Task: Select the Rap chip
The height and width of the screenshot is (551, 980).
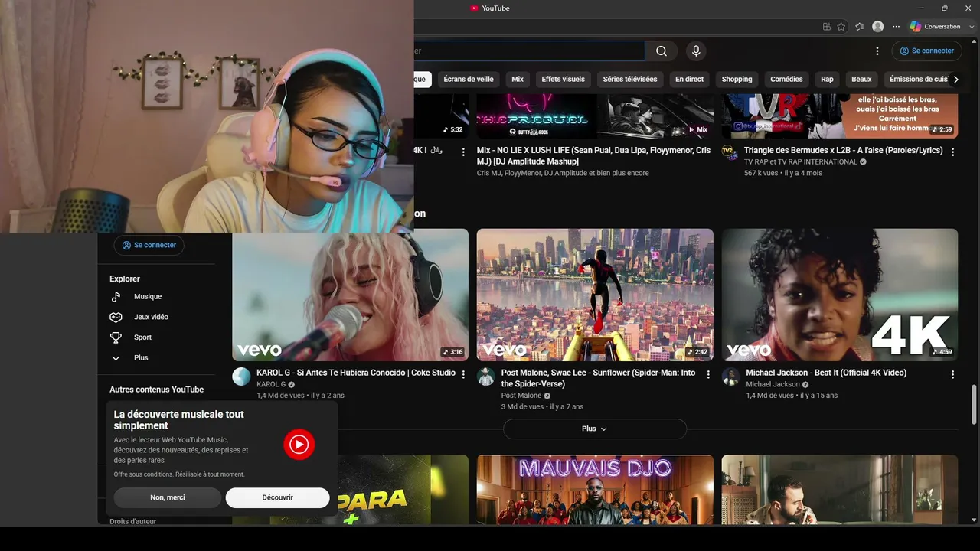Action: pyautogui.click(x=827, y=80)
